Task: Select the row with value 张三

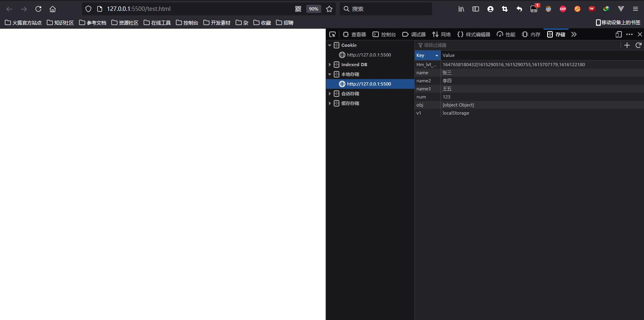Action: [529, 73]
